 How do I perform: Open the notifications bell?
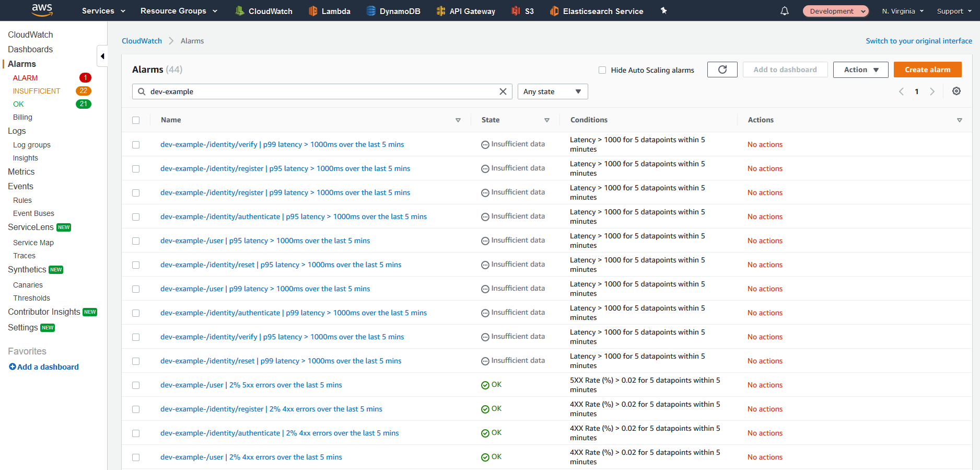pos(785,11)
